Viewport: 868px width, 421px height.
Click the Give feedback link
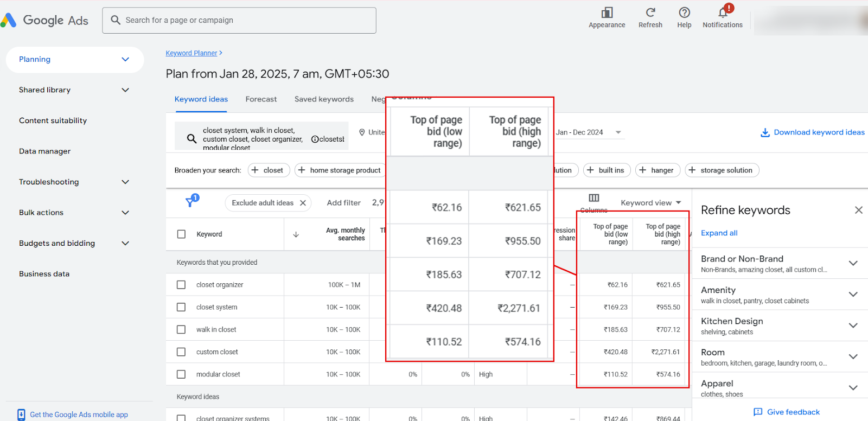pos(793,412)
